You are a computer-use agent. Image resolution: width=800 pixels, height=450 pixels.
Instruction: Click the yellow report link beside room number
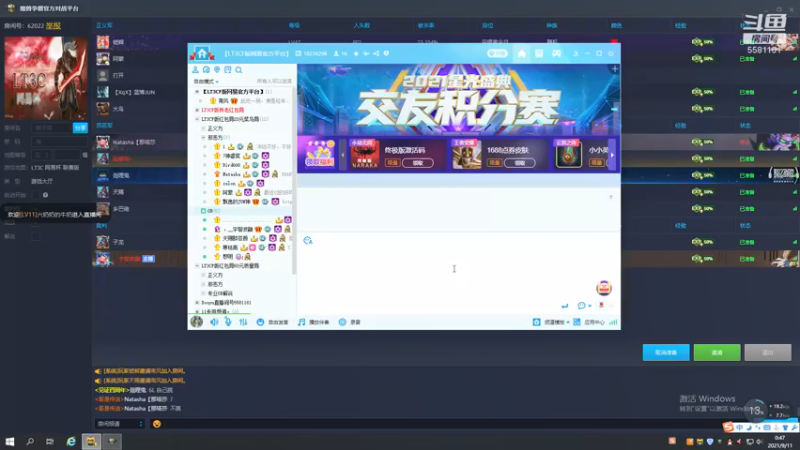[x=54, y=26]
